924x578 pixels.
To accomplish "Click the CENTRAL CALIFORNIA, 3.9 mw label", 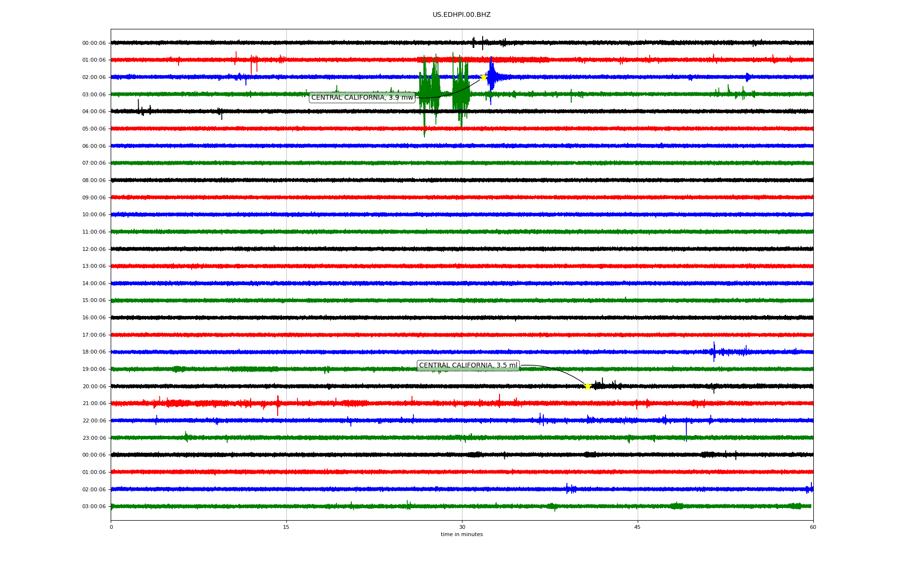I will (x=362, y=98).
